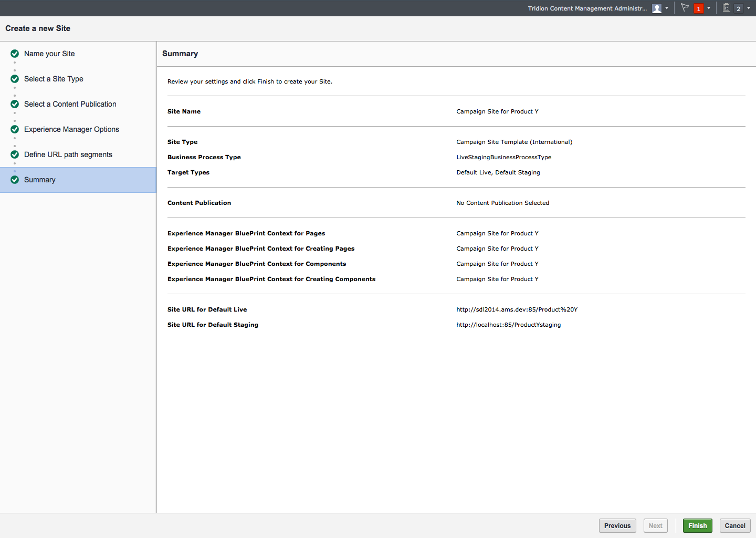
Task: Click the Finish button to create site
Action: (697, 525)
